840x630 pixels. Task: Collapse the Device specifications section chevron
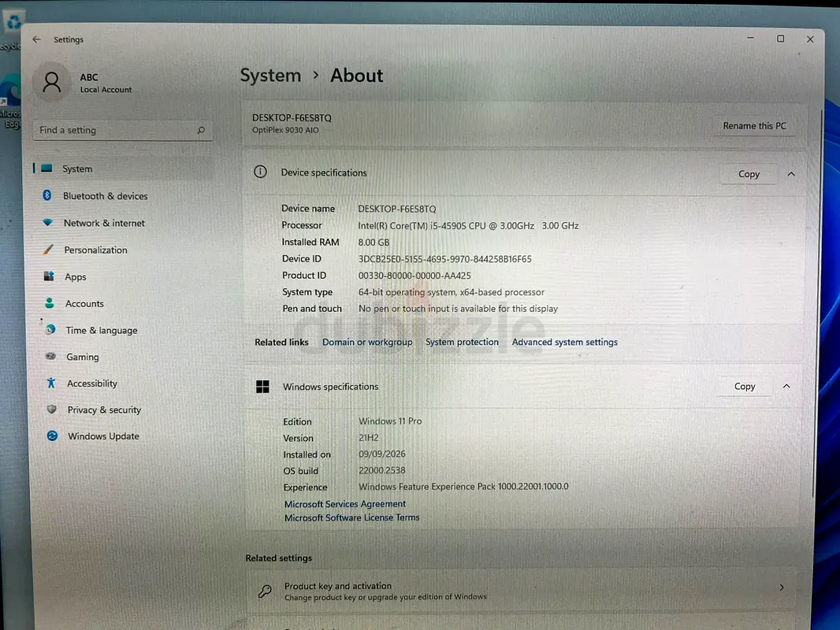point(790,174)
